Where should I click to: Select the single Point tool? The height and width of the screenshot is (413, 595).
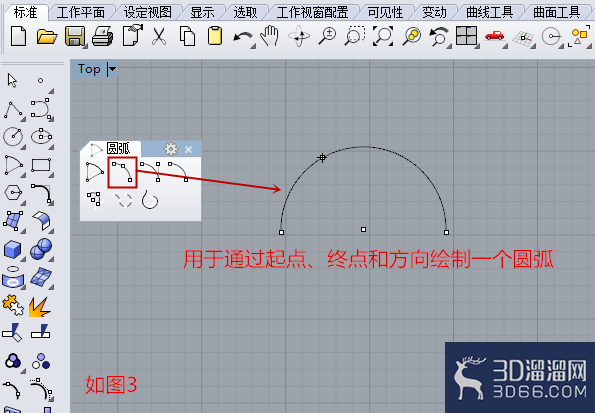pos(41,80)
